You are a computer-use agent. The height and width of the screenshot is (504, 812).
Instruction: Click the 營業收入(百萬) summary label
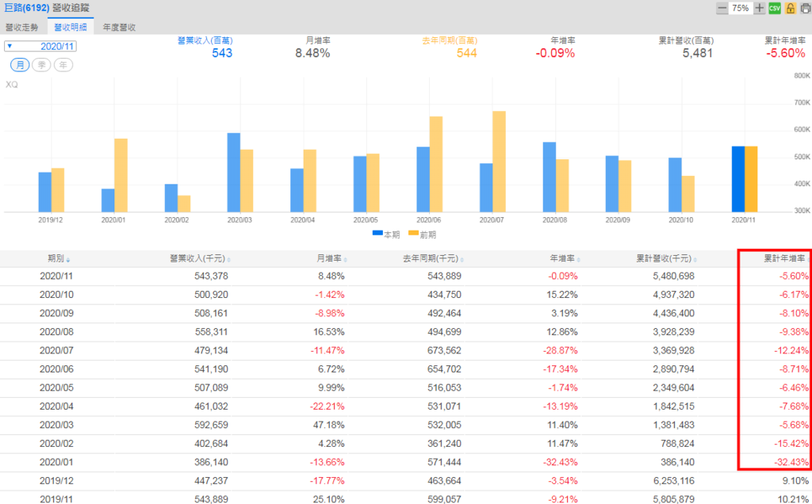(205, 40)
